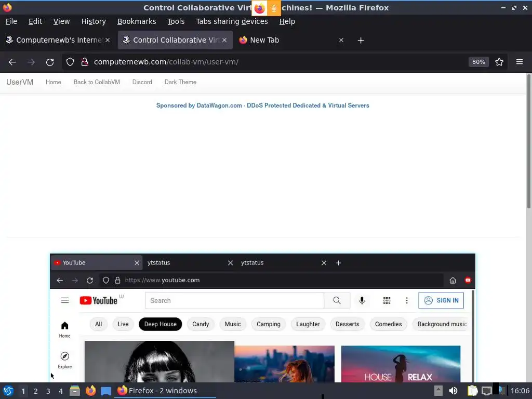
Task: Expand the YouTube hamburger guide menu
Action: [x=65, y=300]
